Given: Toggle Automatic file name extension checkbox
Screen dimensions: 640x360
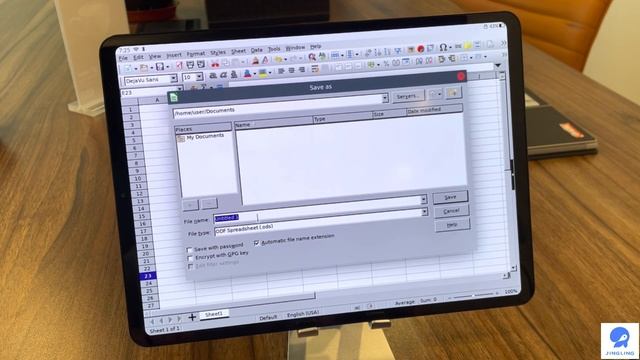Looking at the screenshot, I should [x=257, y=243].
